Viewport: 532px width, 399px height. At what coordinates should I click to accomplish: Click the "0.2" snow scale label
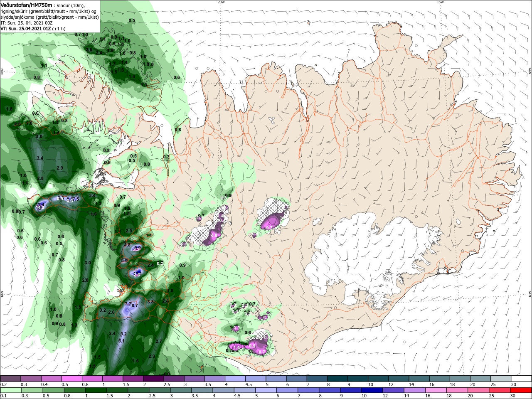3,384
